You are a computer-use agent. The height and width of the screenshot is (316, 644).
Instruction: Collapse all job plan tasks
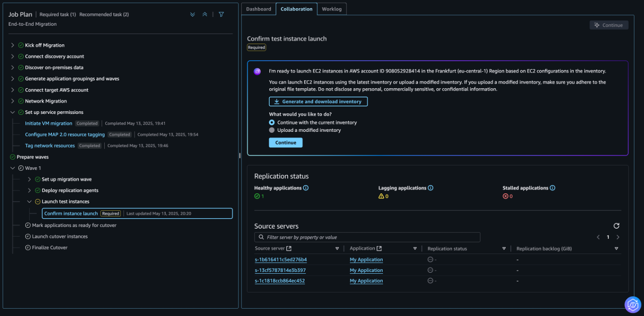click(x=205, y=14)
